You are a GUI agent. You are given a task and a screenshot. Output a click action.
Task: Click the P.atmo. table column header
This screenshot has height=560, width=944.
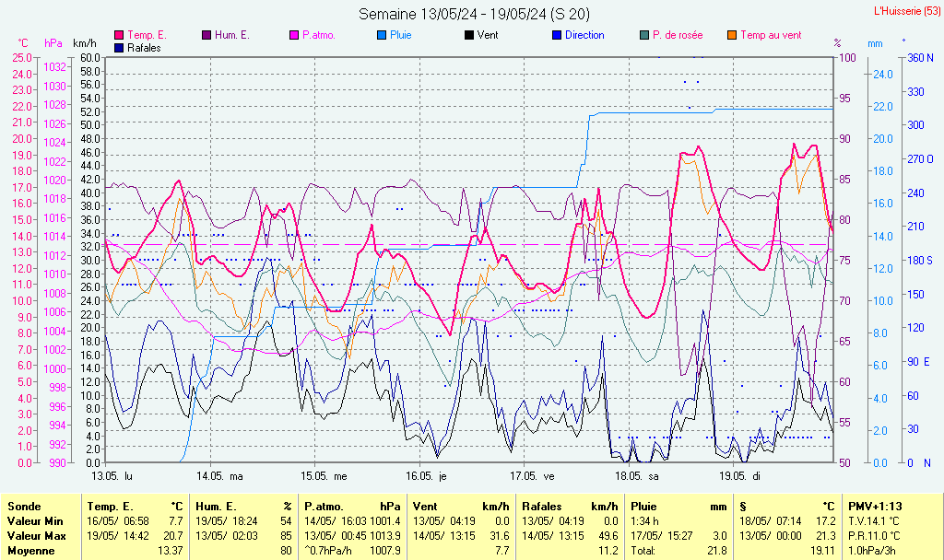tap(324, 507)
